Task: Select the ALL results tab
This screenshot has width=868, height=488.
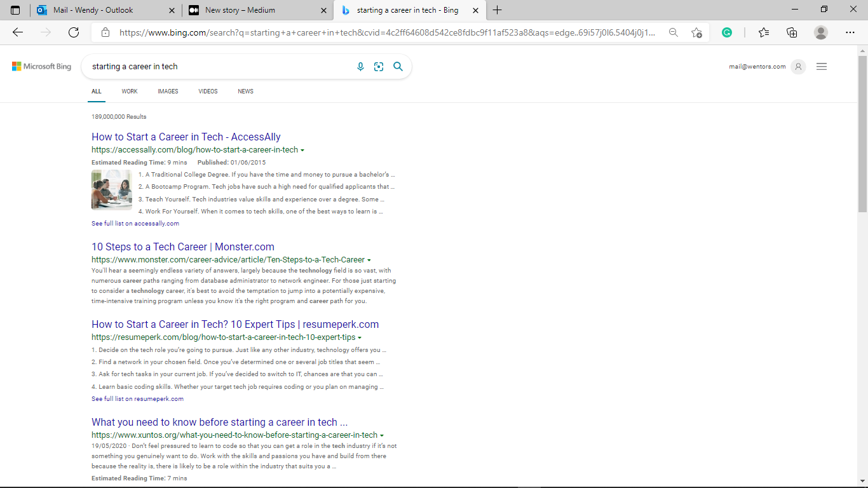Action: [97, 91]
